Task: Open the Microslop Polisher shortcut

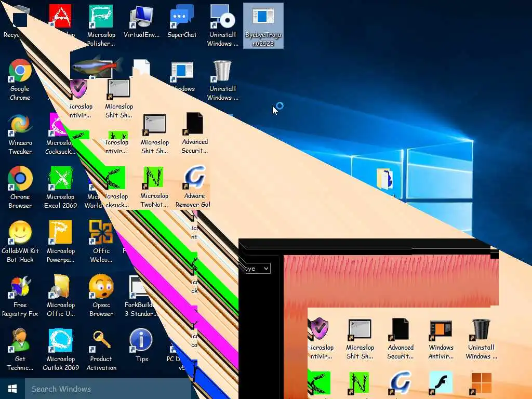Action: click(101, 26)
